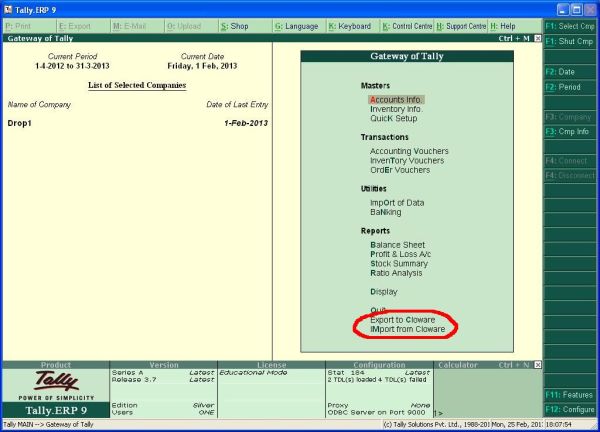Open the Help menu
Viewport: 600px width, 432px height.
click(x=503, y=26)
